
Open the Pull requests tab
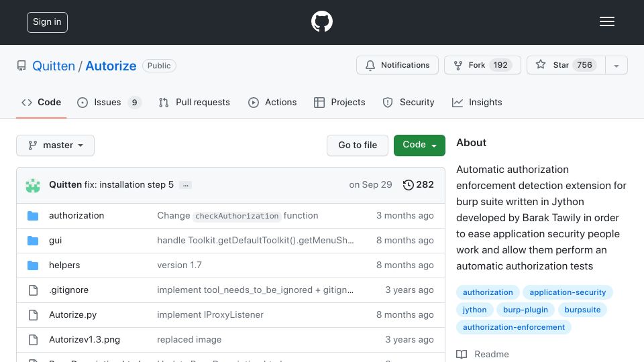pyautogui.click(x=195, y=102)
